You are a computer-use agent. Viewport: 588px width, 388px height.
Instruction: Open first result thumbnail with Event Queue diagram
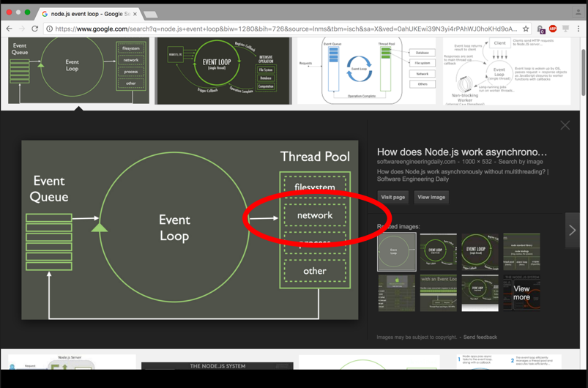point(78,70)
